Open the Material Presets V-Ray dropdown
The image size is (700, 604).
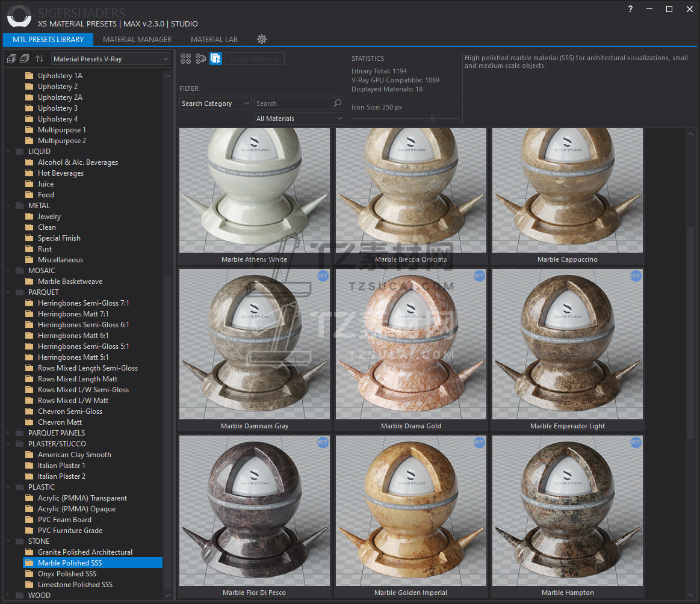(111, 59)
